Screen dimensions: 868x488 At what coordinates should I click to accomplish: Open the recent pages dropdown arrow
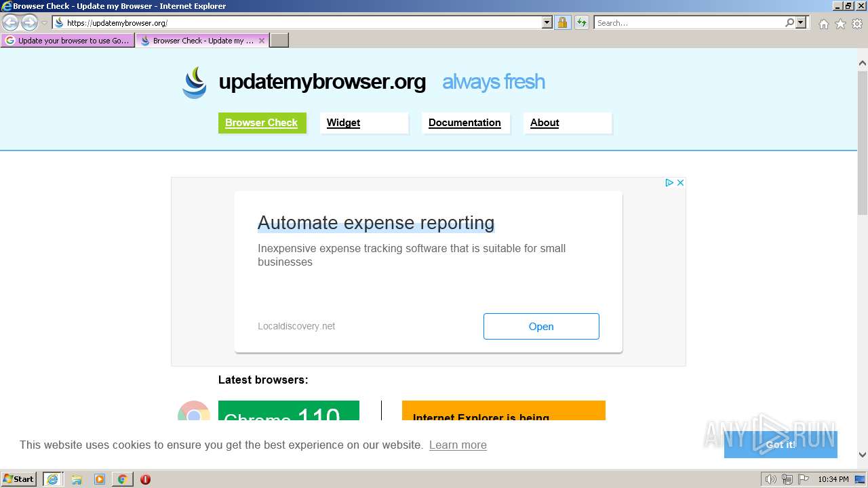pyautogui.click(x=45, y=23)
